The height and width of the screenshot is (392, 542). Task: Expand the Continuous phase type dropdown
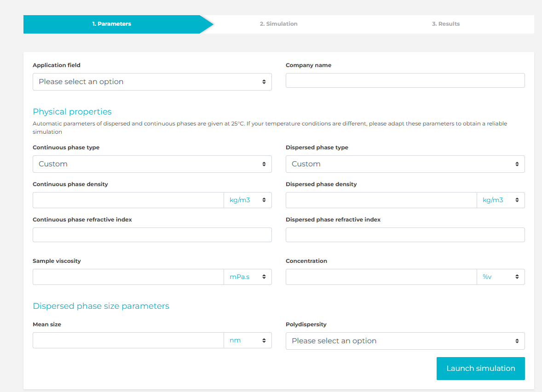[x=152, y=164]
